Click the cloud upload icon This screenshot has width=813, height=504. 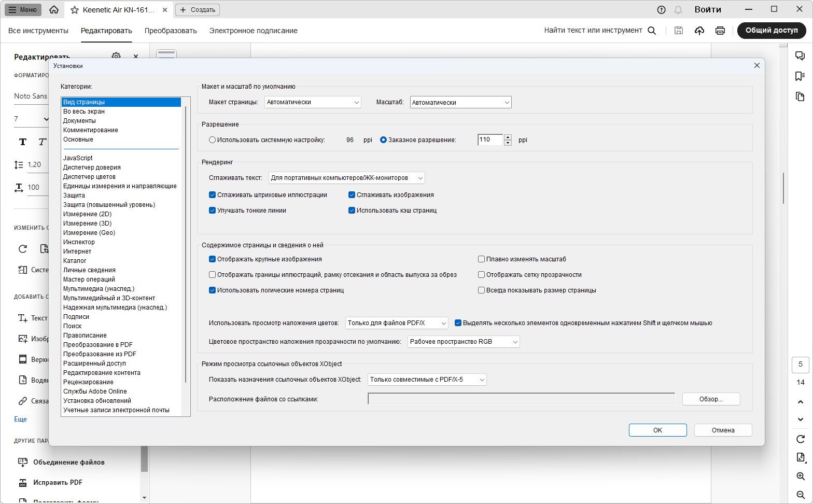point(699,31)
